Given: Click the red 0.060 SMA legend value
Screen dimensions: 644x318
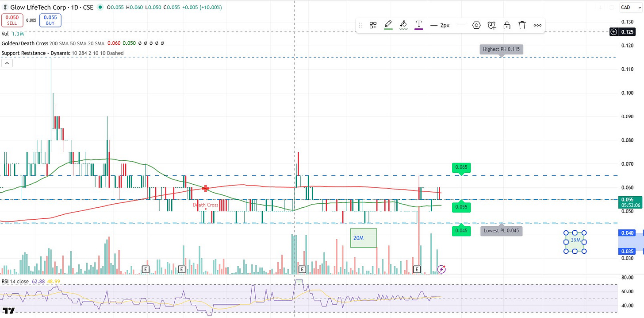Looking at the screenshot, I should click(x=115, y=43).
